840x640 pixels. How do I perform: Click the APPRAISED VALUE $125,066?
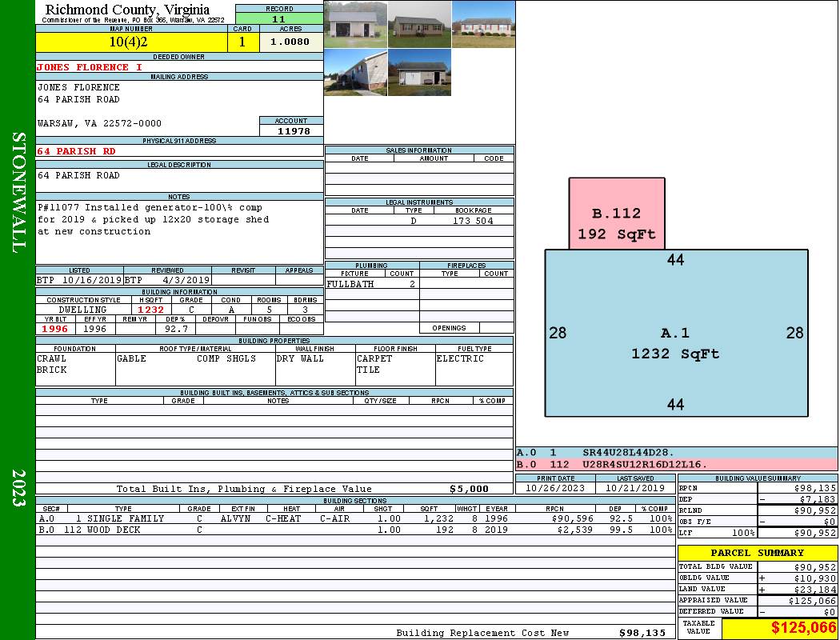point(812,601)
